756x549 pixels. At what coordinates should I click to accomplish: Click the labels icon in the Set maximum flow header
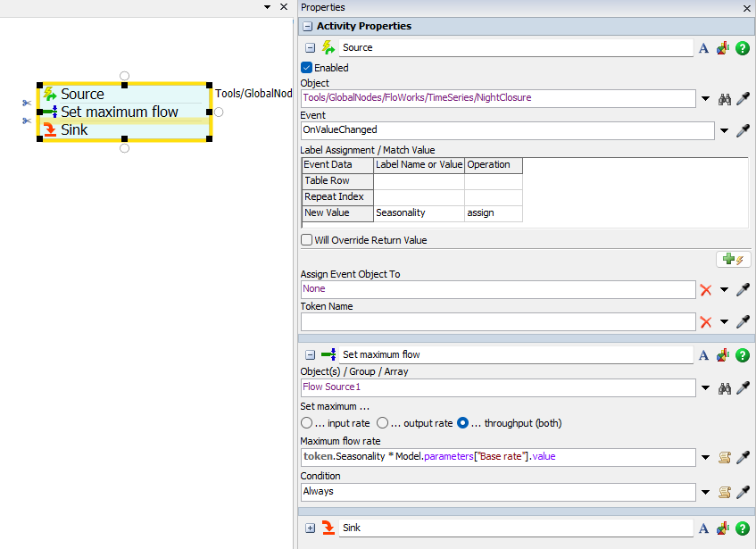point(723,355)
